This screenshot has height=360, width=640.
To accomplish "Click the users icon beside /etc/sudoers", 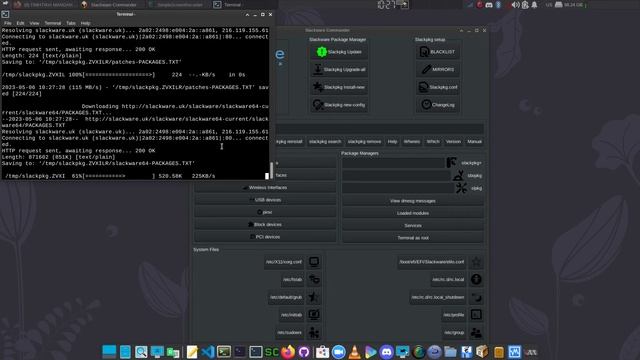I will 314,333.
